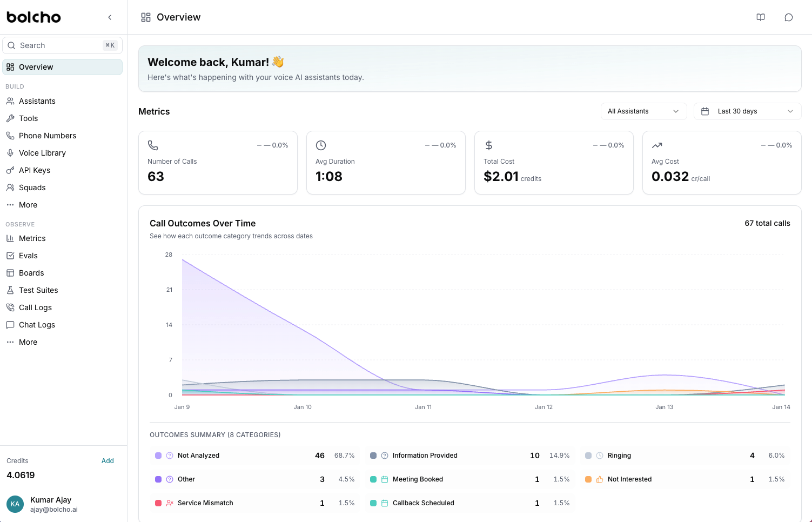Click the calendar icon beside Meeting Booked
Image resolution: width=812 pixels, height=522 pixels.
click(x=385, y=479)
